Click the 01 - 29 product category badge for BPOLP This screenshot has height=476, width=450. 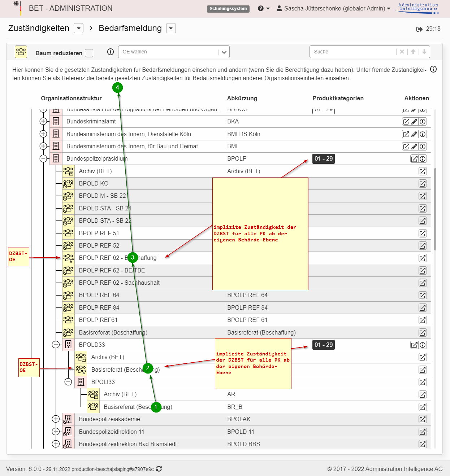point(323,159)
